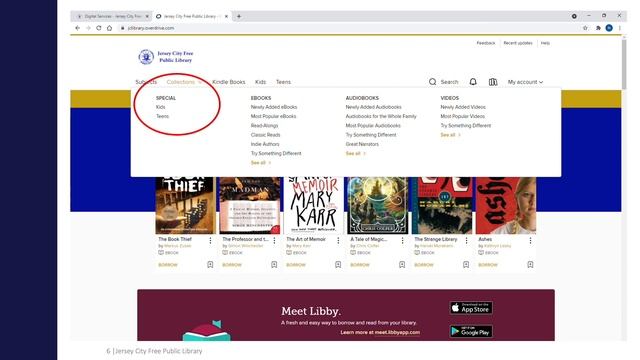Borrow The Strange Library
The height and width of the screenshot is (360, 640).
click(x=424, y=265)
